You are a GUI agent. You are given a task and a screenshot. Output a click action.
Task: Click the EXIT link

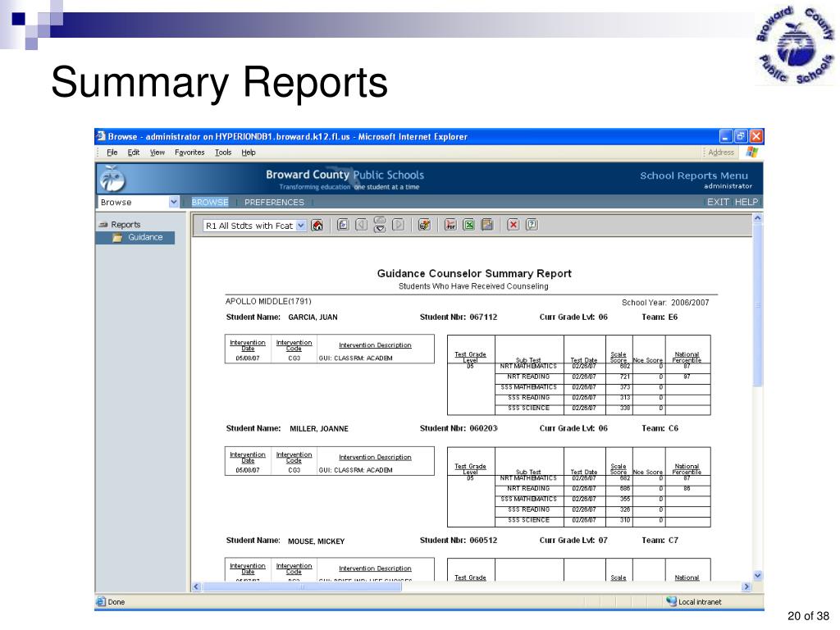tap(718, 202)
